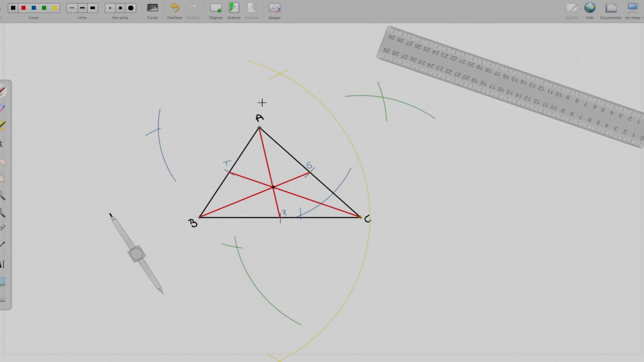The image size is (644, 362).
Task: Choose the thick line width
Action: tap(93, 8)
